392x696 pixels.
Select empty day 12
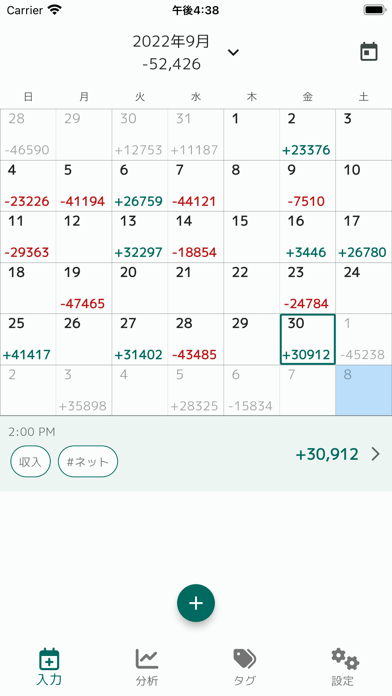(84, 237)
